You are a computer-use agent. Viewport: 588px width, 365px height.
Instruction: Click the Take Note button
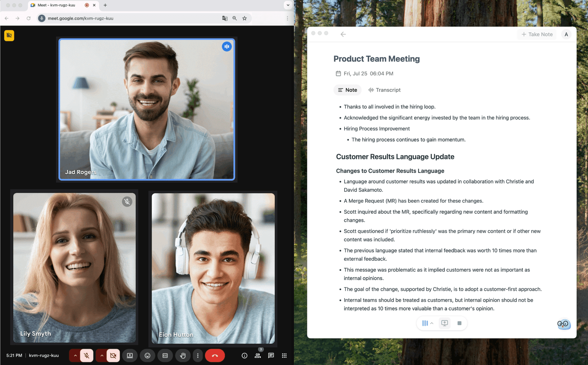point(537,34)
